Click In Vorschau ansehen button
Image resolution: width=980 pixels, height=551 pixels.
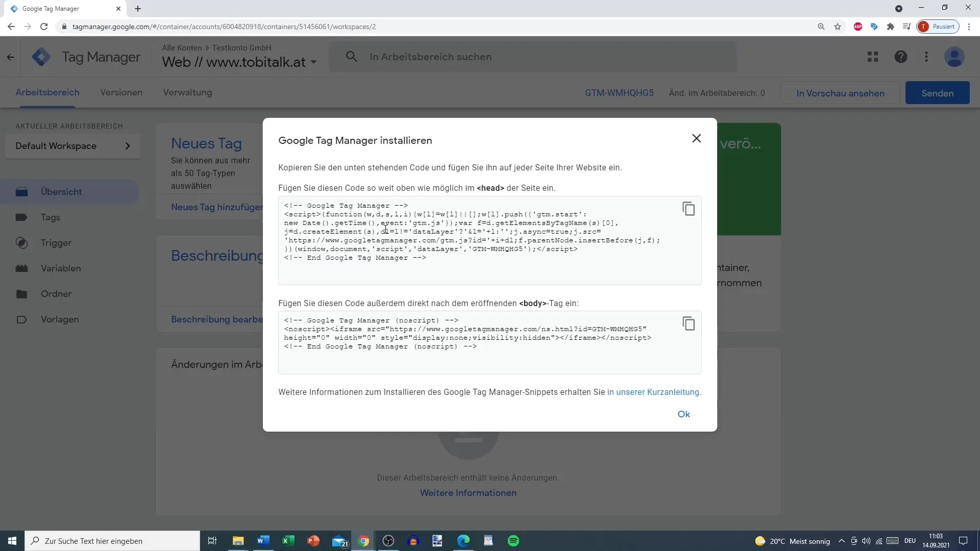tap(840, 93)
